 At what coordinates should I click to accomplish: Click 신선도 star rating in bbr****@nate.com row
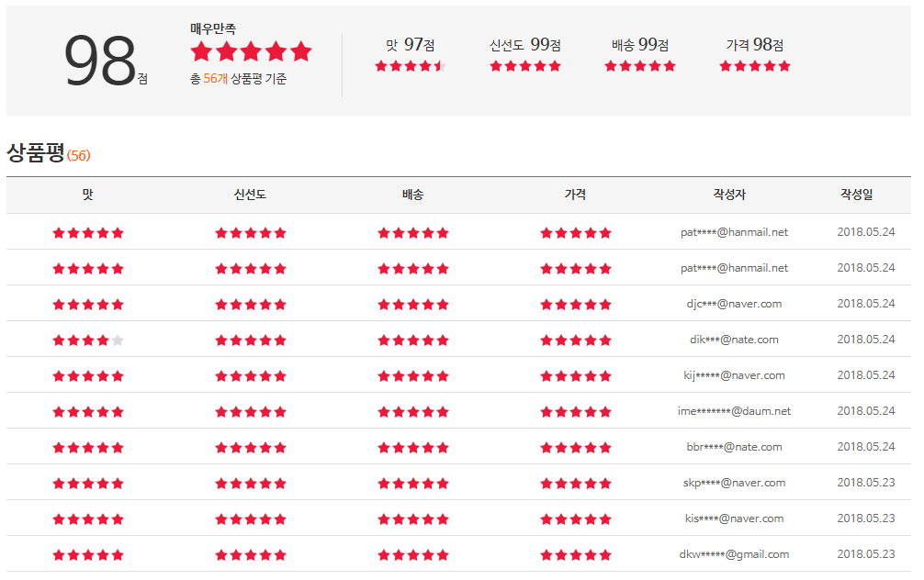(x=251, y=448)
